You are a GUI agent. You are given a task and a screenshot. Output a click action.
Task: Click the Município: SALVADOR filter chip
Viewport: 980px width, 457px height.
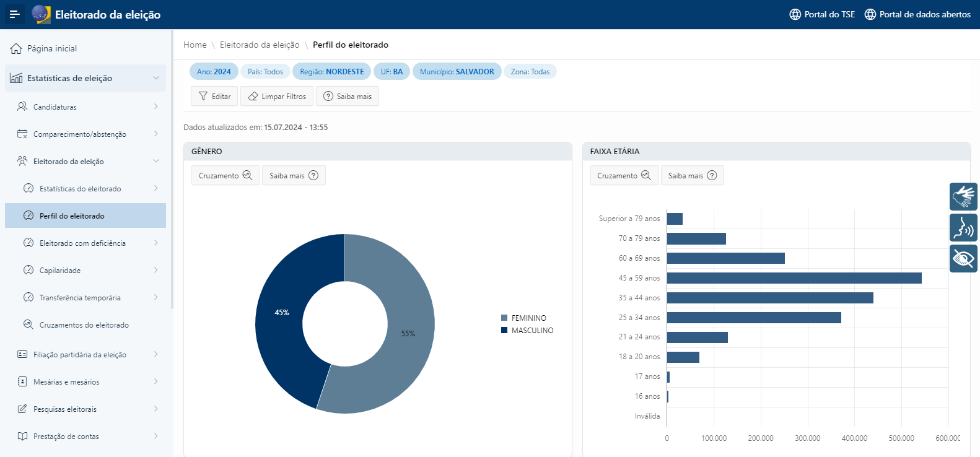pos(457,72)
